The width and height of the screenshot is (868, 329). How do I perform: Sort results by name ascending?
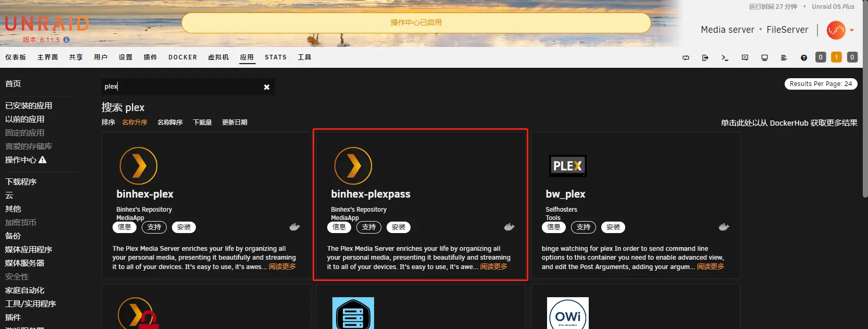(134, 123)
